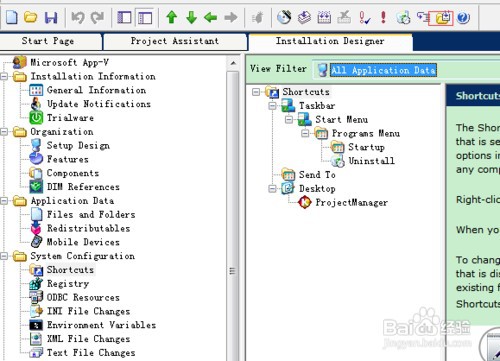The image size is (500, 361).
Task: Go back using the green left arrow
Action: tap(211, 17)
